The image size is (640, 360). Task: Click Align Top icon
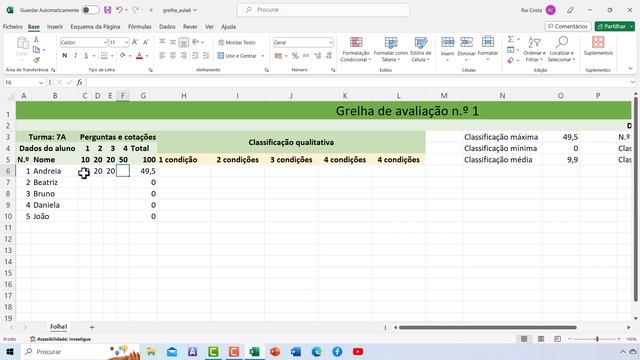coord(162,42)
